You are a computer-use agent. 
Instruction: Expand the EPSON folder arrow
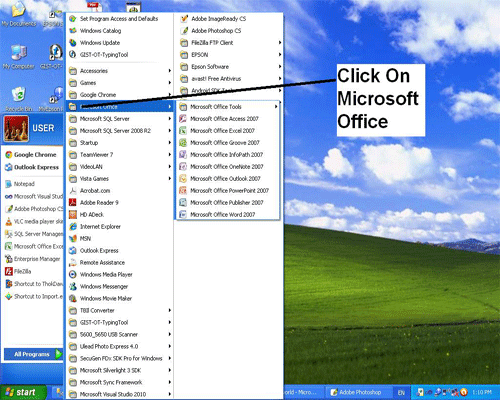(x=280, y=55)
